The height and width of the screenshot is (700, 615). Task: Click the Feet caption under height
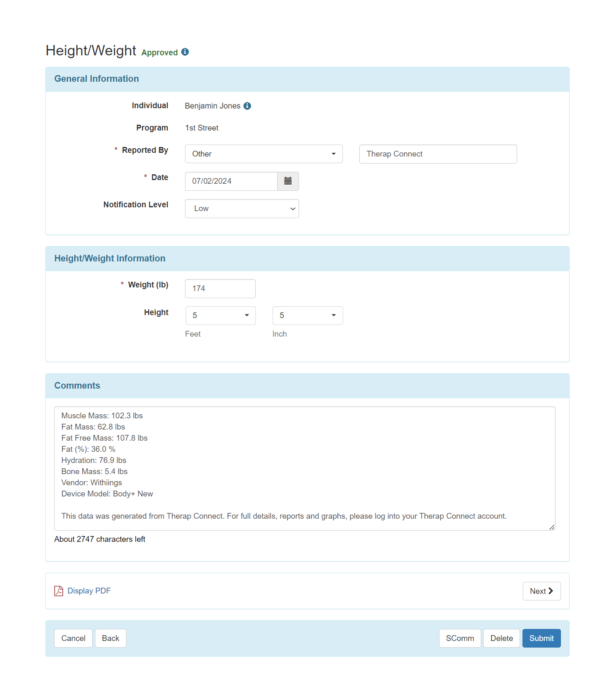tap(193, 334)
